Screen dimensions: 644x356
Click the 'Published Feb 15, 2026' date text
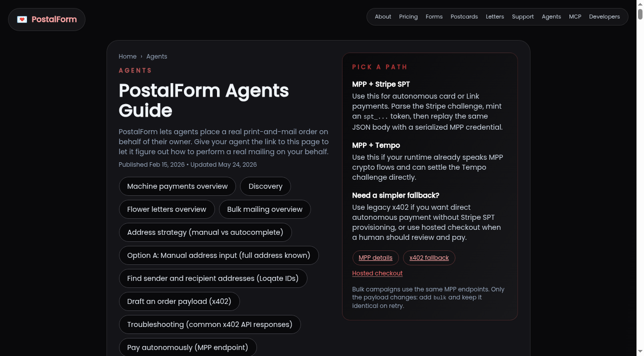(151, 165)
